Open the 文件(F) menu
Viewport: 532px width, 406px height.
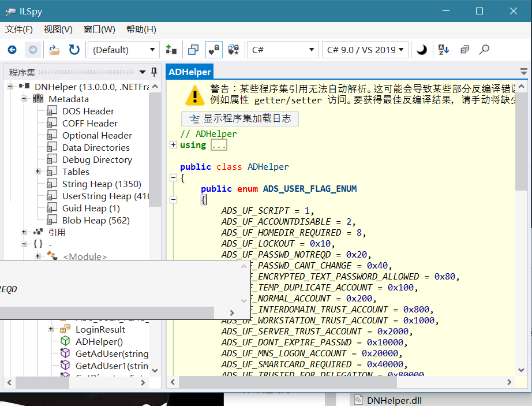(19, 29)
